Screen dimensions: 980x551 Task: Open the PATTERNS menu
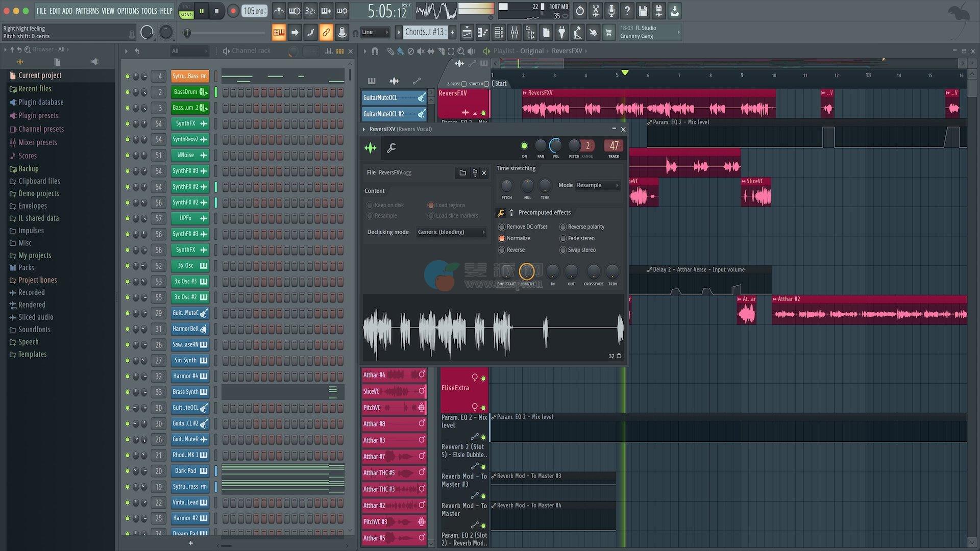pyautogui.click(x=87, y=11)
